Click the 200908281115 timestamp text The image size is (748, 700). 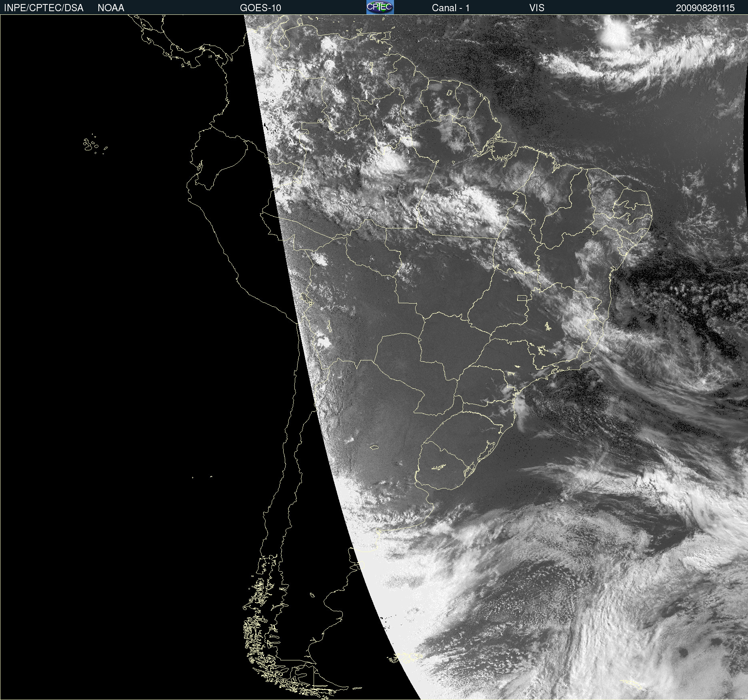click(705, 8)
